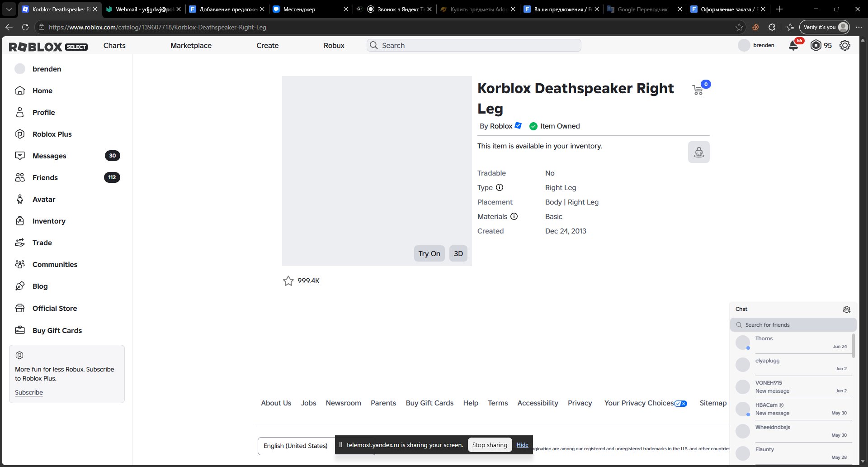Favorite the item with the star icon
The width and height of the screenshot is (868, 467).
(288, 281)
